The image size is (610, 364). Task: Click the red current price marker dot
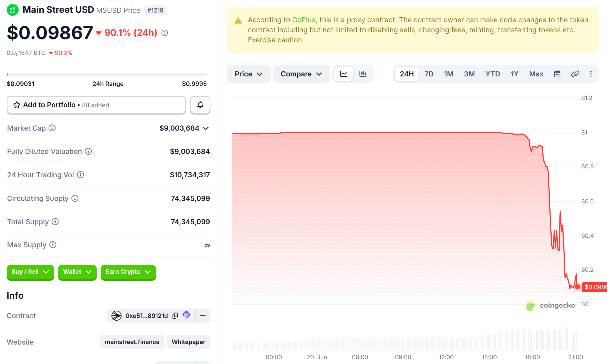(x=577, y=287)
